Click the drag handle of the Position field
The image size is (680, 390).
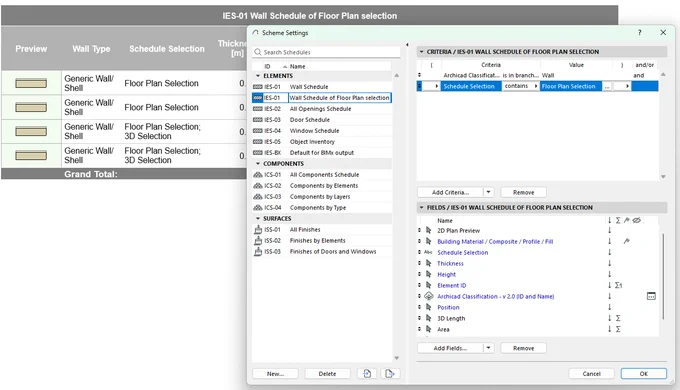point(419,307)
